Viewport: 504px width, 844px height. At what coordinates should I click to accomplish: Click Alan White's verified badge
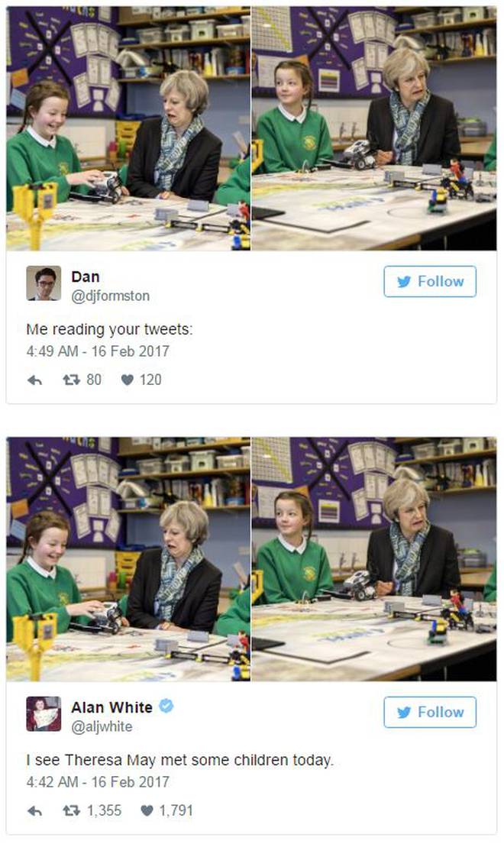click(x=166, y=706)
